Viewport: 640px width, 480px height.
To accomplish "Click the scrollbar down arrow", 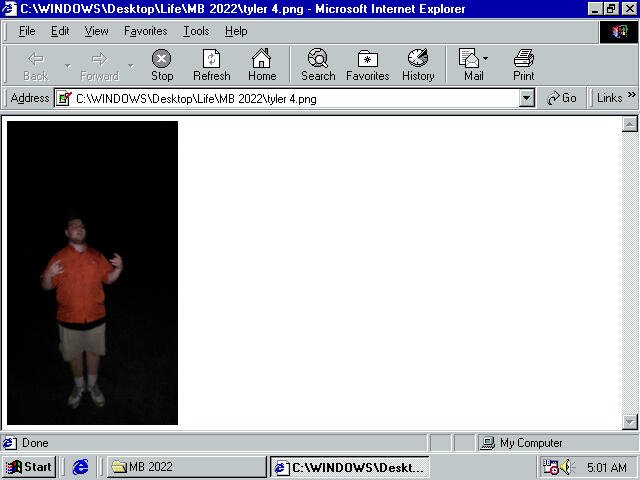I will tap(629, 422).
